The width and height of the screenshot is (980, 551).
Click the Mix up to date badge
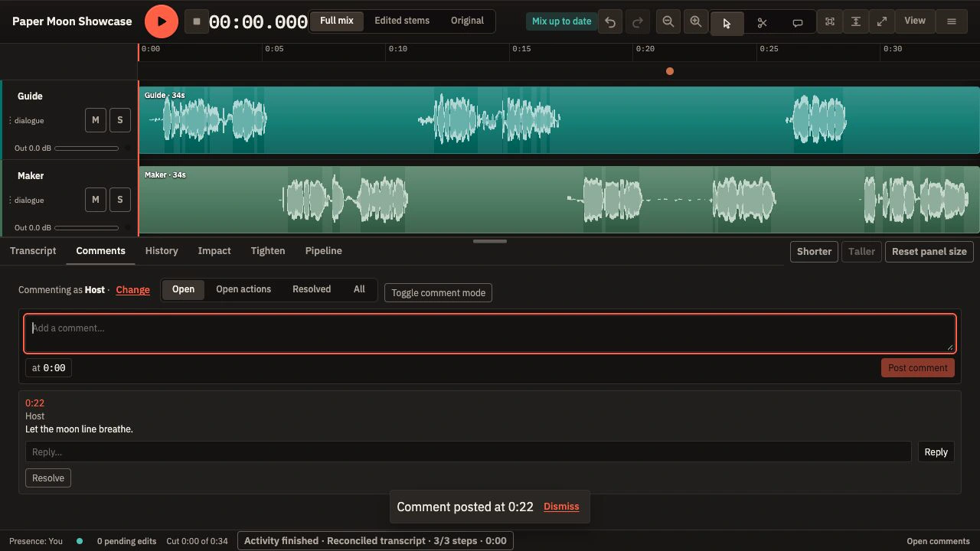[x=562, y=21]
